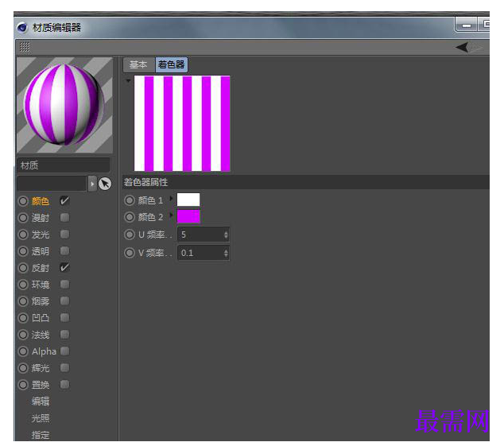Click the animation dot beside Alpha channel

click(23, 351)
